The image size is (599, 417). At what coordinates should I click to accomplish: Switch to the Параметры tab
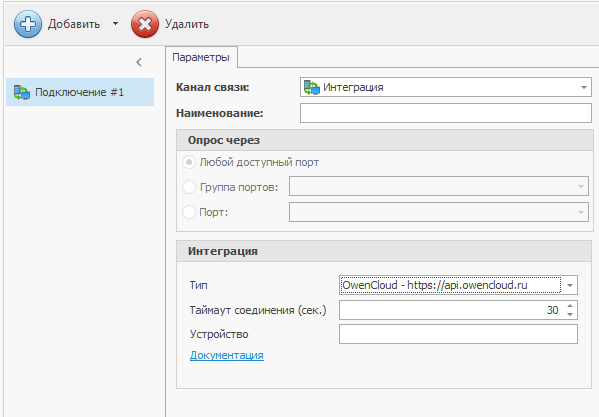[x=201, y=57]
